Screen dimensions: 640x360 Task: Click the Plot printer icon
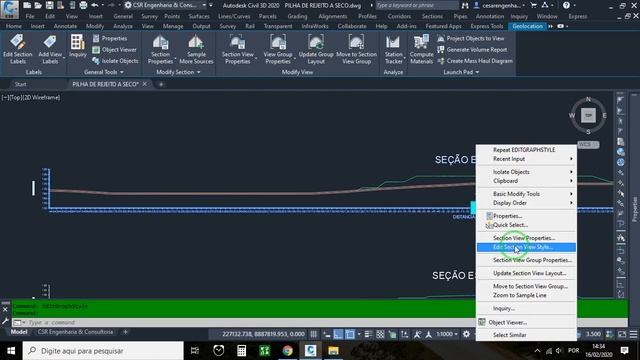coord(83,5)
